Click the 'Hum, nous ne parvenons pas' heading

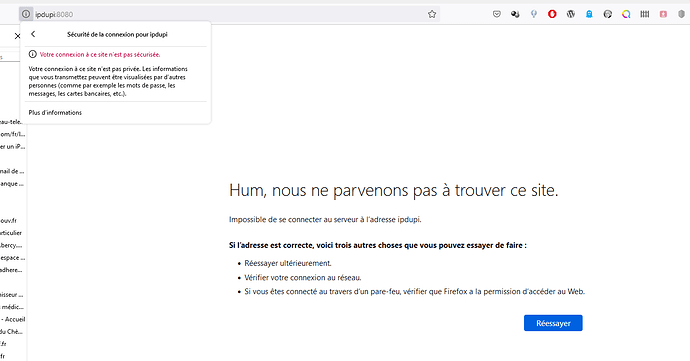pos(393,191)
